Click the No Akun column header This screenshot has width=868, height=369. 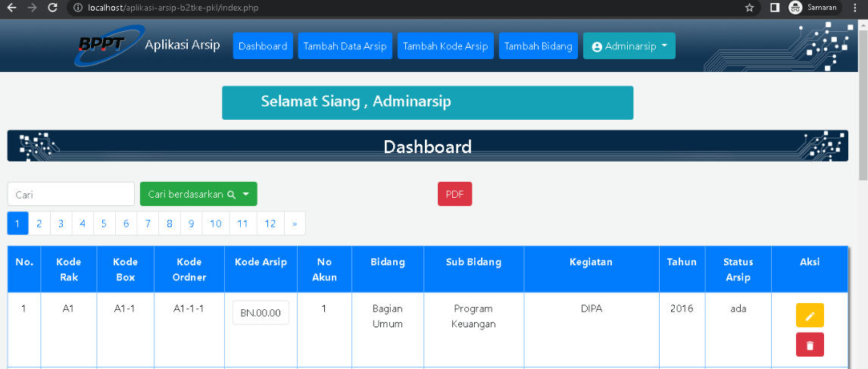pos(324,269)
